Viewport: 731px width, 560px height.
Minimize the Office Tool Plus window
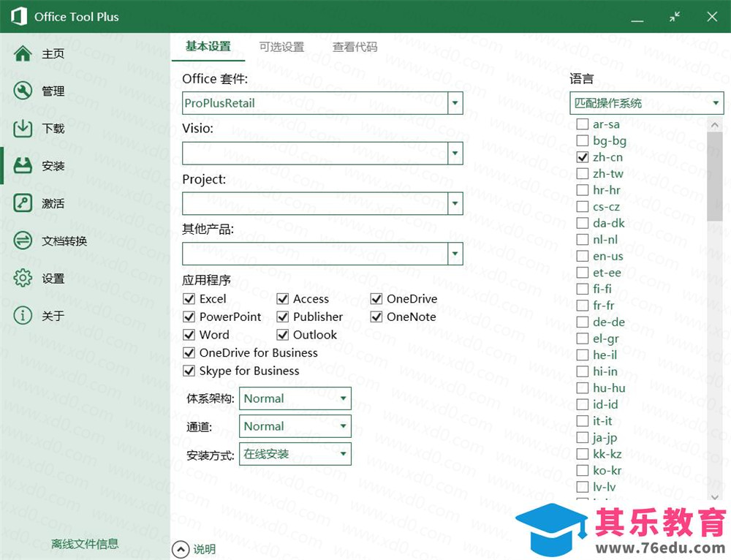tap(637, 20)
